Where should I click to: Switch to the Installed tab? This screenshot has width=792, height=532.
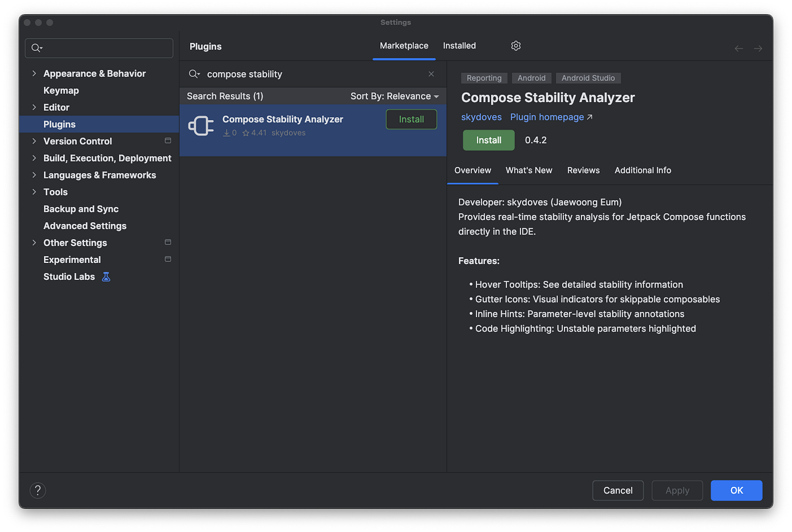click(459, 46)
